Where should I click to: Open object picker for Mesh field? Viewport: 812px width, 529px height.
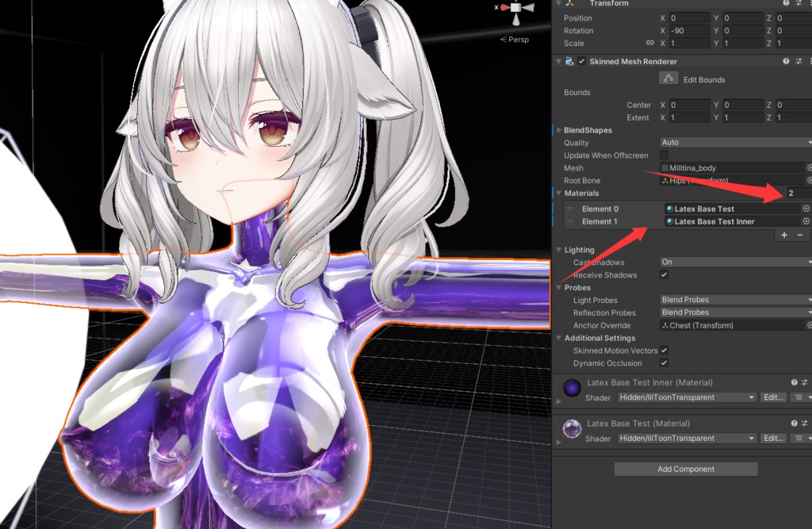tap(808, 168)
